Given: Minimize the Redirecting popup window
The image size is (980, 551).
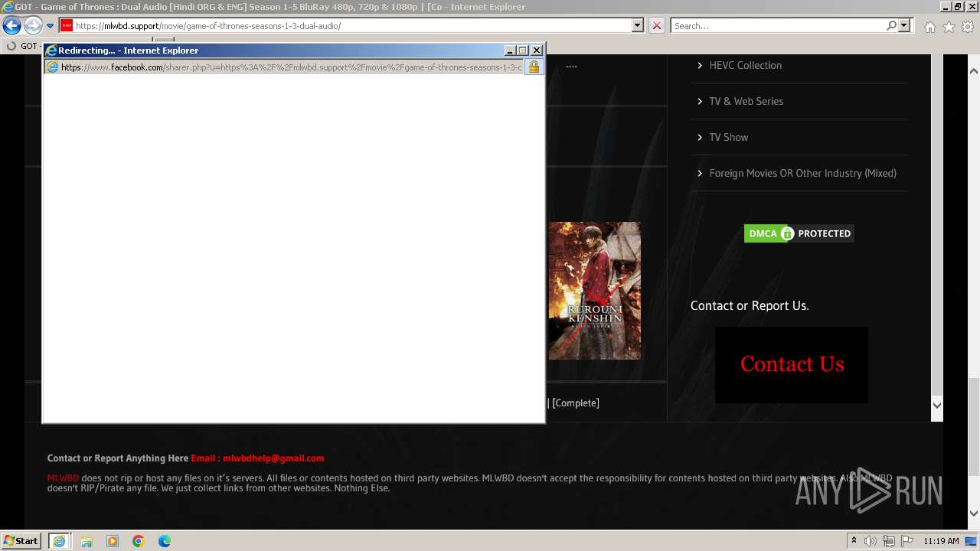Looking at the screenshot, I should point(510,51).
